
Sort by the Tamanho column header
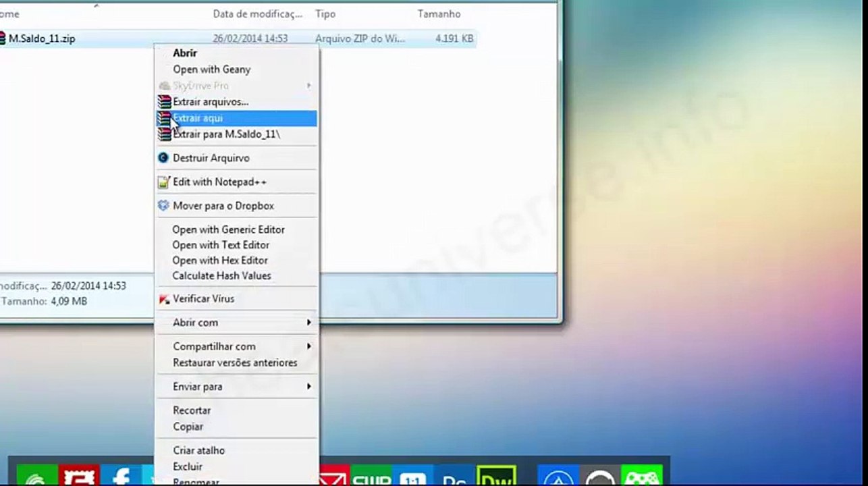coord(439,13)
